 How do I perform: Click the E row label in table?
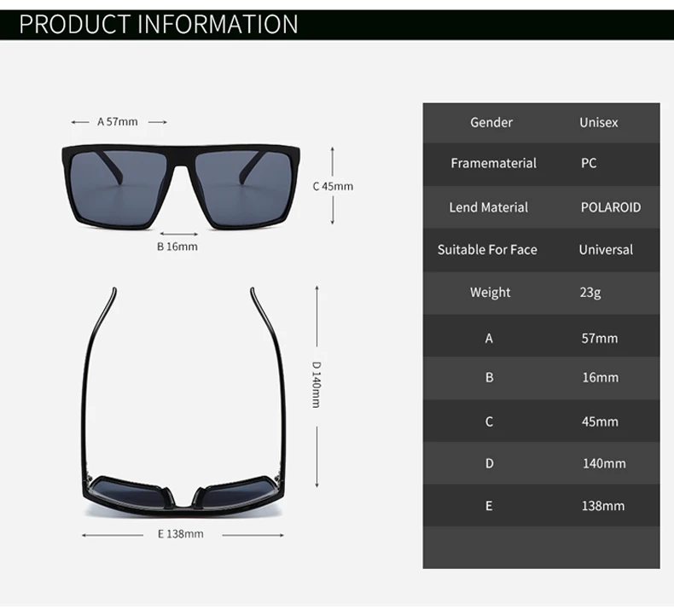[x=489, y=506]
